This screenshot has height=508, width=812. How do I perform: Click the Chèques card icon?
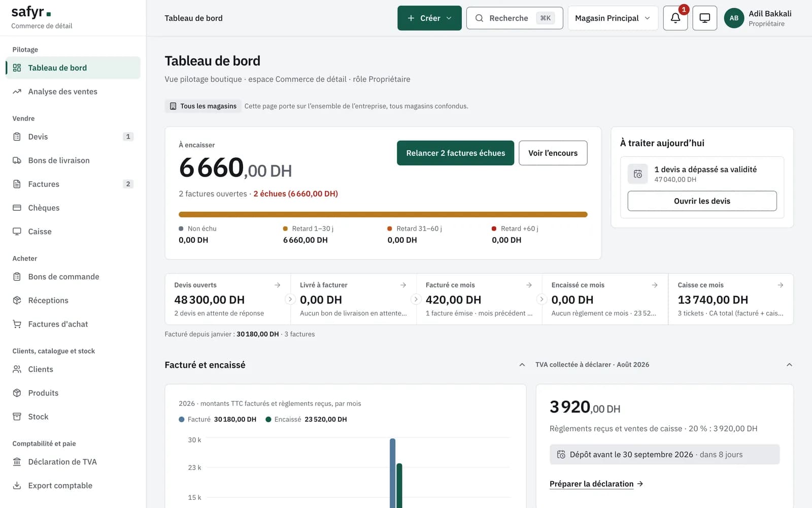tap(17, 208)
